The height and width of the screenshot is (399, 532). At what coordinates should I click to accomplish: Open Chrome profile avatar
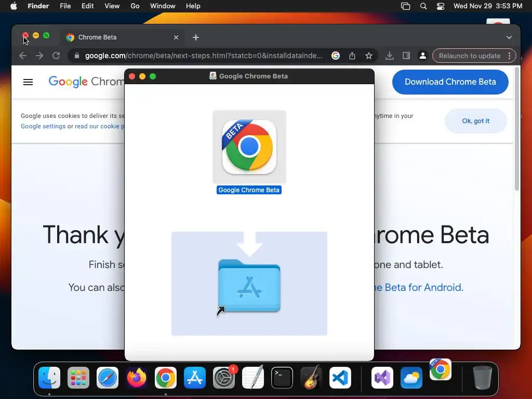pyautogui.click(x=423, y=56)
